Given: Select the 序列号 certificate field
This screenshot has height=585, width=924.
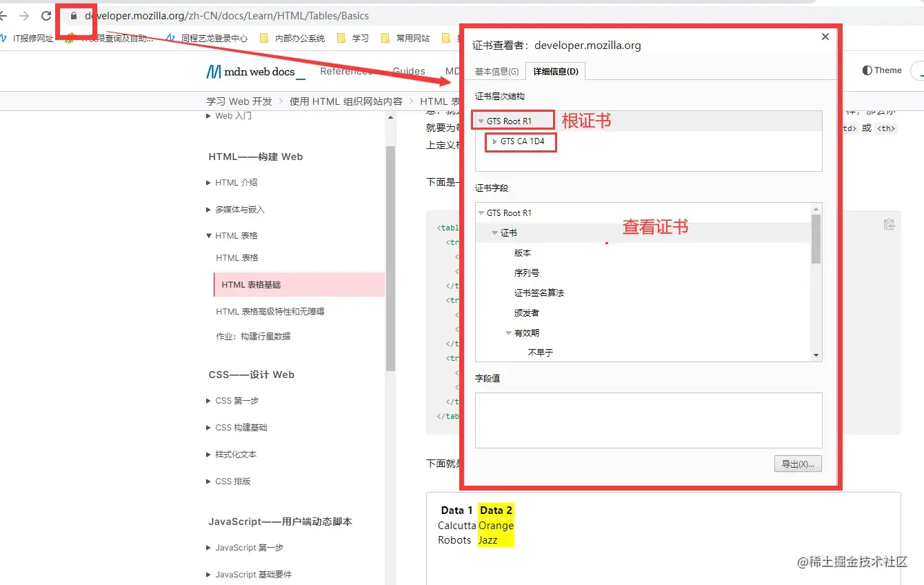Looking at the screenshot, I should tap(527, 273).
